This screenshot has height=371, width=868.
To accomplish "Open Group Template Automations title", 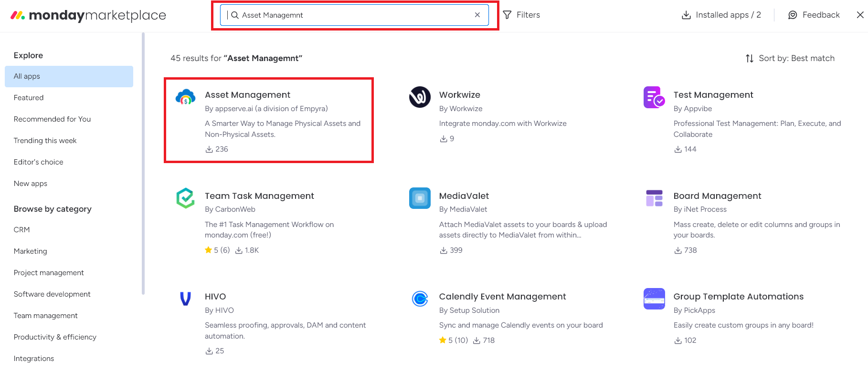I will click(739, 297).
